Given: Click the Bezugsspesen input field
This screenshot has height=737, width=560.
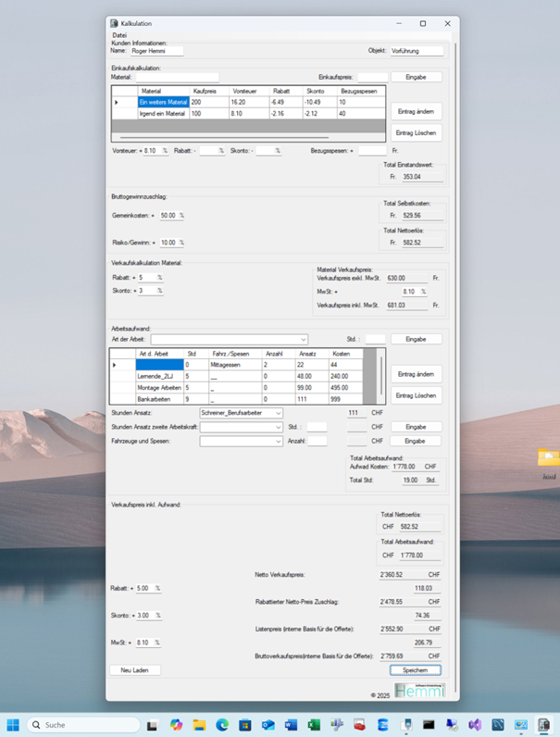Looking at the screenshot, I should (372, 151).
